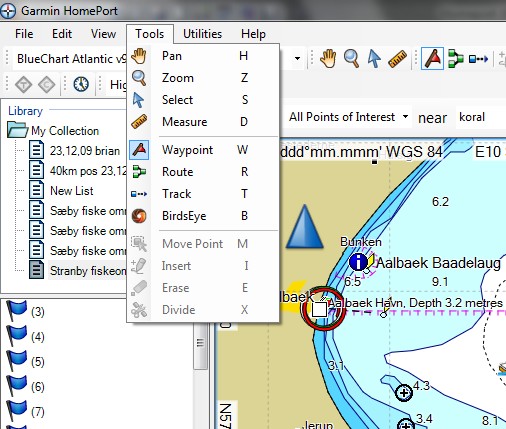Click the Select arrow icon in menu
Screen dimensions: 506x429
tap(138, 100)
